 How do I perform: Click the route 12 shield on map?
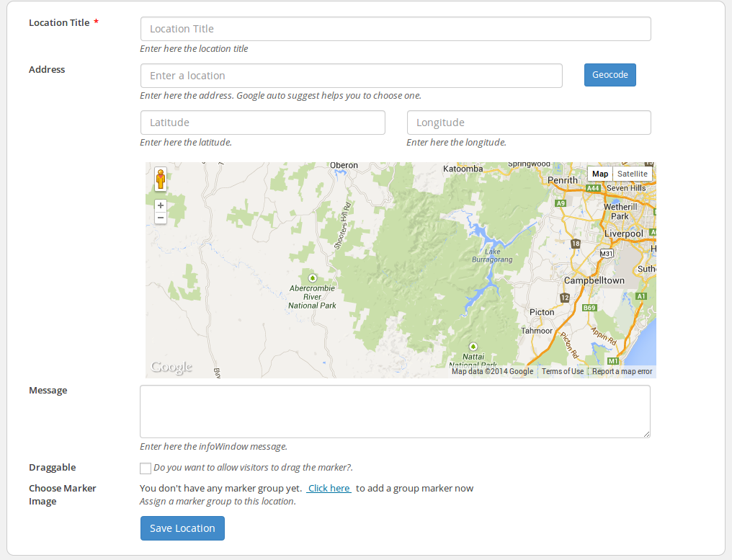click(x=565, y=298)
